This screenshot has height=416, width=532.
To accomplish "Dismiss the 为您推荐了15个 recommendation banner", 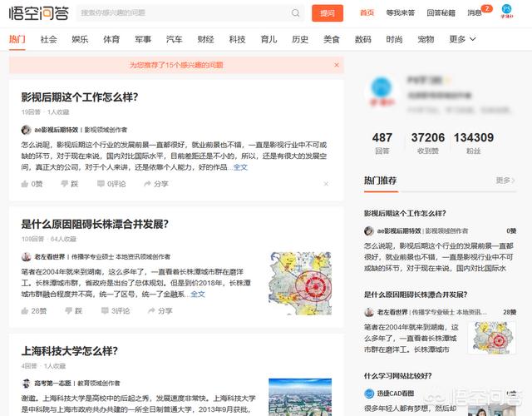I will (x=337, y=65).
